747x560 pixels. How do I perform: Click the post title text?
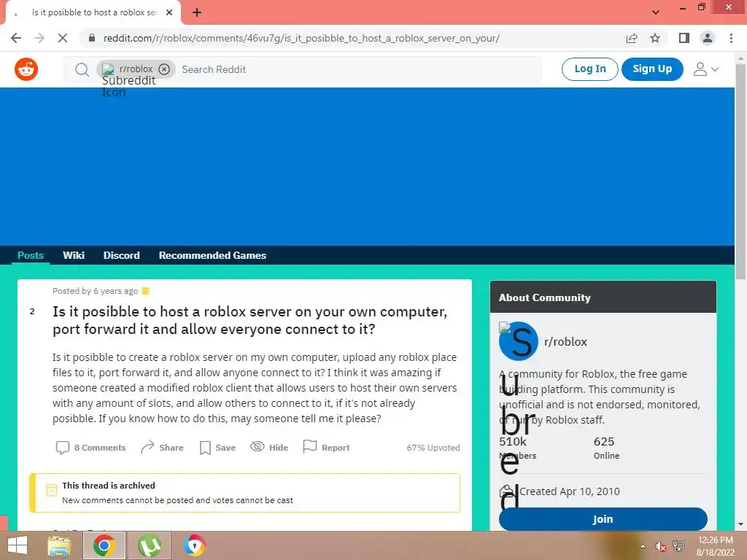249,321
